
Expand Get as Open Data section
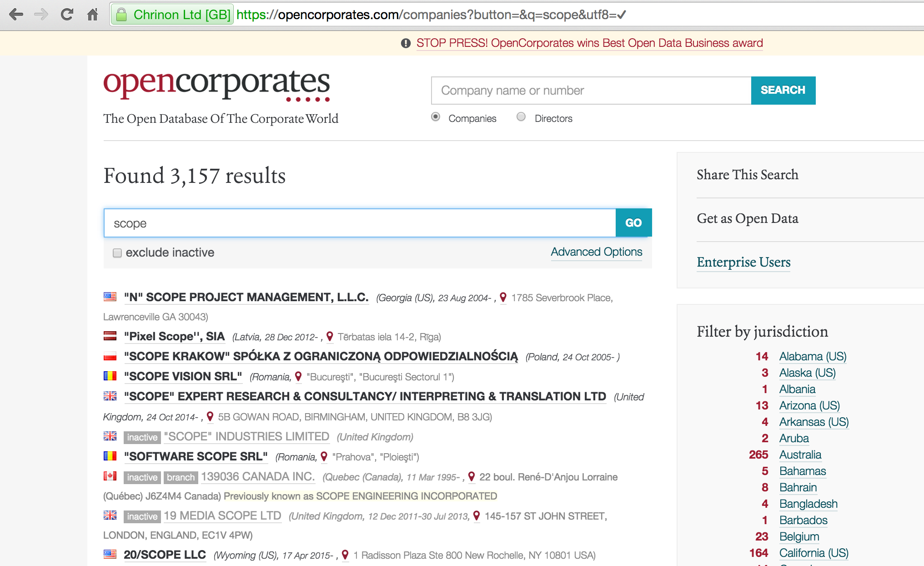(x=747, y=218)
